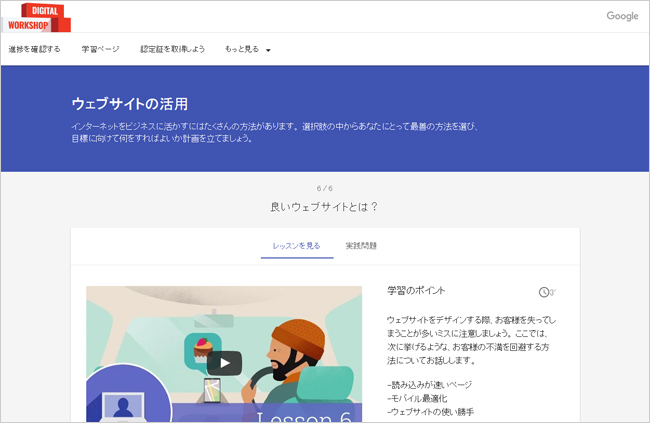Click the 6/6 lesson counter
Image resolution: width=650 pixels, height=423 pixels.
[325, 188]
